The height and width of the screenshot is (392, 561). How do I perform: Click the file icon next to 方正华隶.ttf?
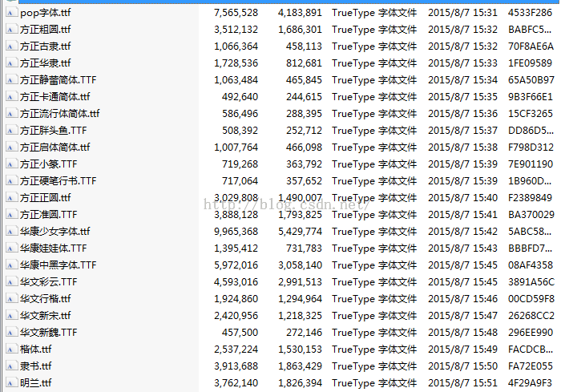pyautogui.click(x=11, y=63)
